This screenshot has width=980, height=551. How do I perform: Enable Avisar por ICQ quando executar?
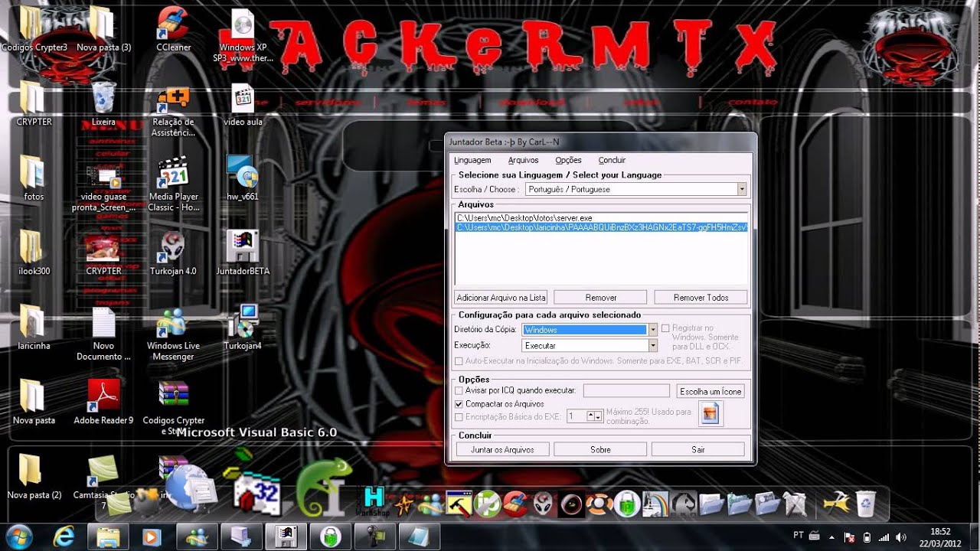point(459,391)
